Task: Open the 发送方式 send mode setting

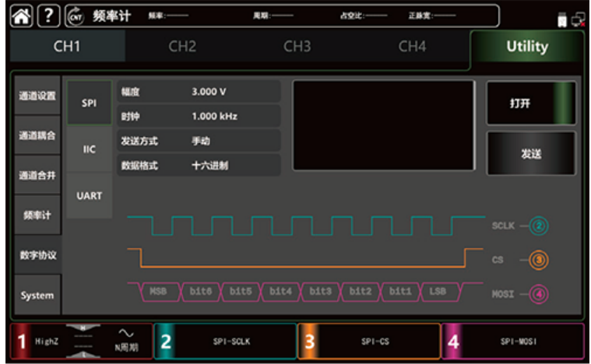Action: pos(198,141)
